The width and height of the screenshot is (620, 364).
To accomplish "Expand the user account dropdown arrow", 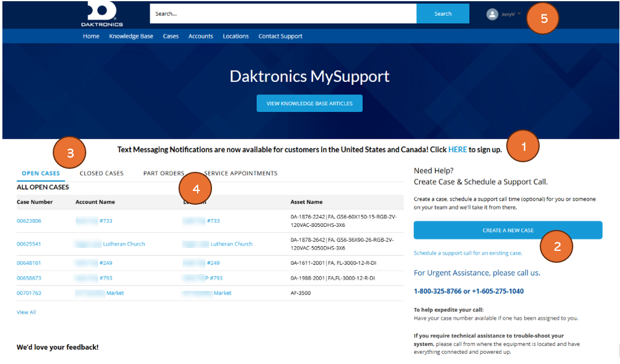I will (x=519, y=14).
